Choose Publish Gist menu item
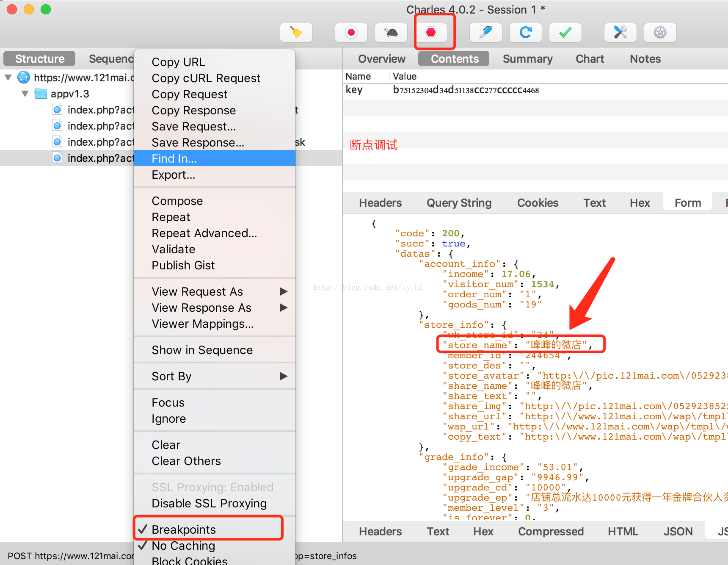This screenshot has width=728, height=565. tap(215, 265)
